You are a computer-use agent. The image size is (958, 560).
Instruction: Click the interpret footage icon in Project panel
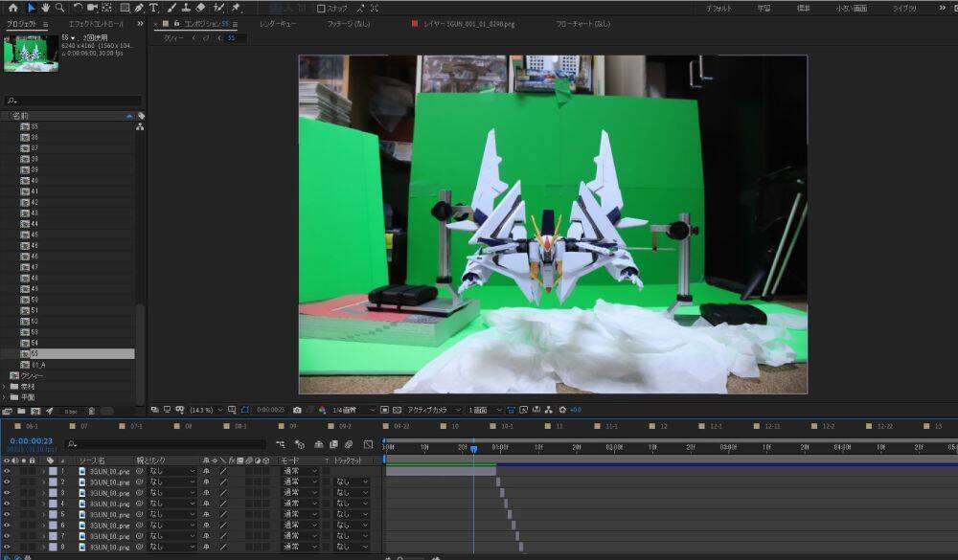(x=8, y=411)
